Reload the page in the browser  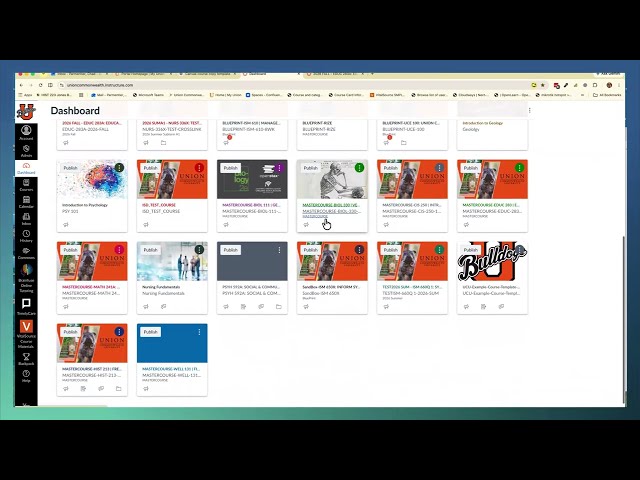(x=40, y=85)
